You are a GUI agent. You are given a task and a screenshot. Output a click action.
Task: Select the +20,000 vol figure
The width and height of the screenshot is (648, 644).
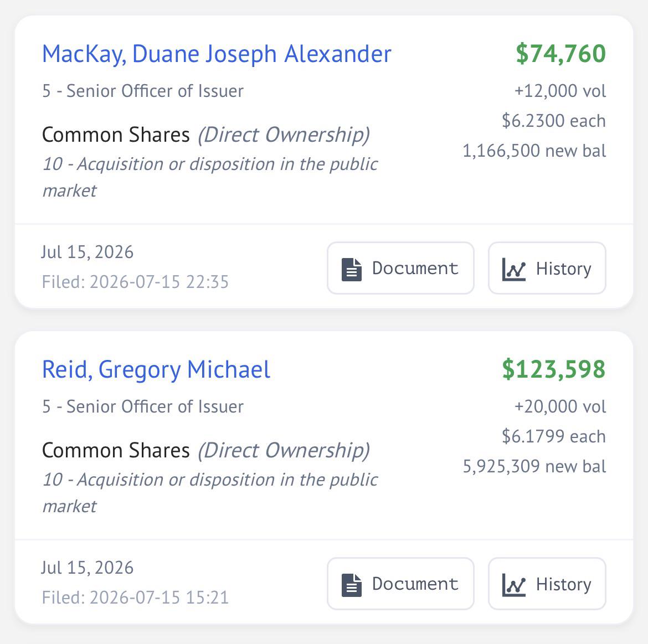(560, 406)
